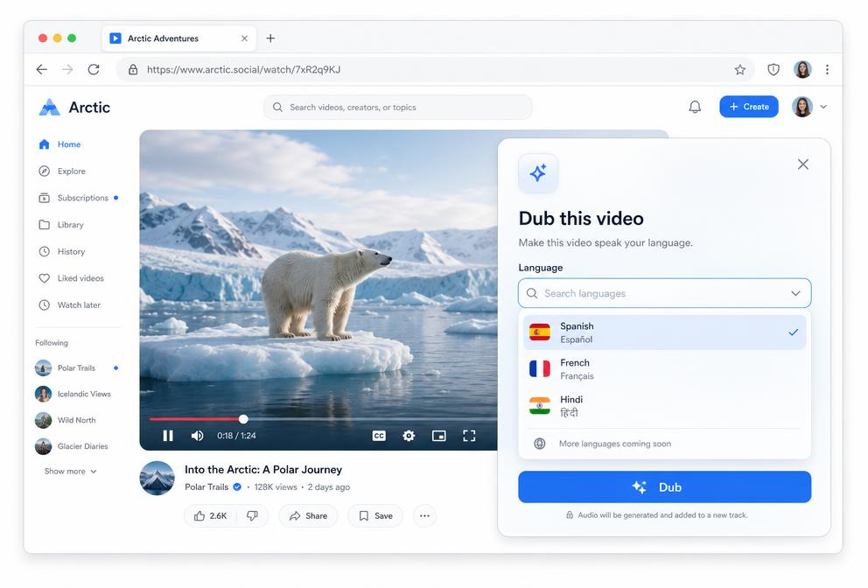The image size is (868, 588).
Task: Click the URL address bar
Action: (435, 70)
